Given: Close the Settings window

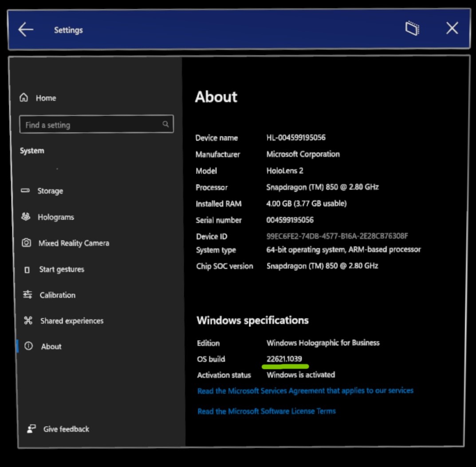Looking at the screenshot, I should point(452,28).
